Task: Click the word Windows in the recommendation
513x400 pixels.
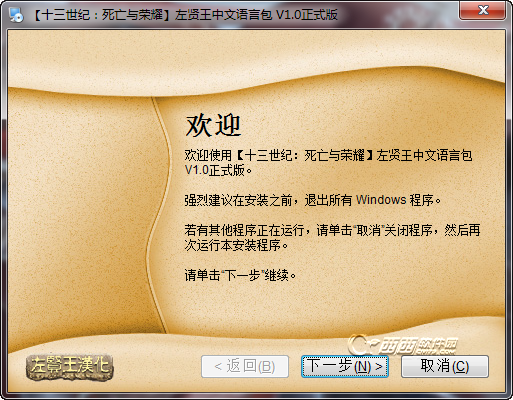Action: click(x=381, y=200)
